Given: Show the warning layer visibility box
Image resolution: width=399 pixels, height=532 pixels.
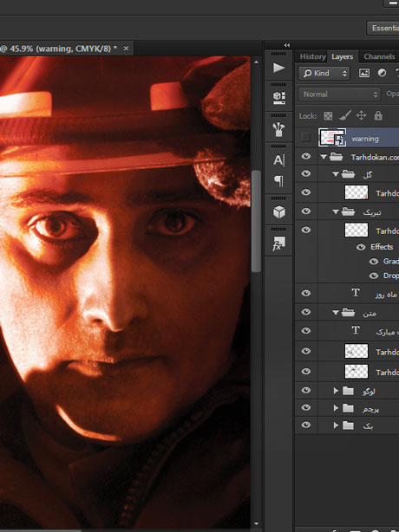Looking at the screenshot, I should click(305, 138).
